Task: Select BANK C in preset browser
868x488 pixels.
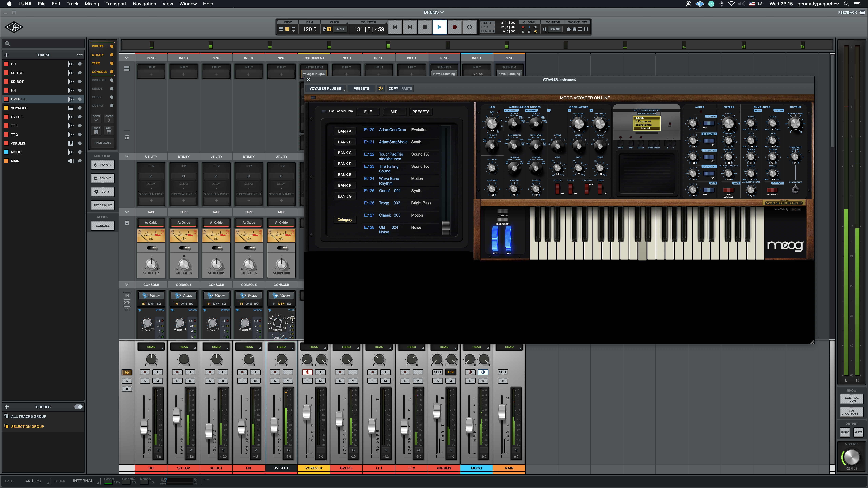Action: (x=344, y=153)
